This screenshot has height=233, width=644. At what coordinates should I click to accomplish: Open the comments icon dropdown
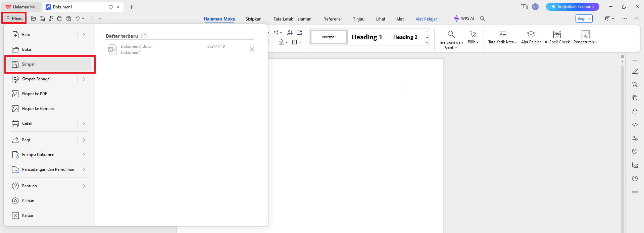(x=609, y=18)
